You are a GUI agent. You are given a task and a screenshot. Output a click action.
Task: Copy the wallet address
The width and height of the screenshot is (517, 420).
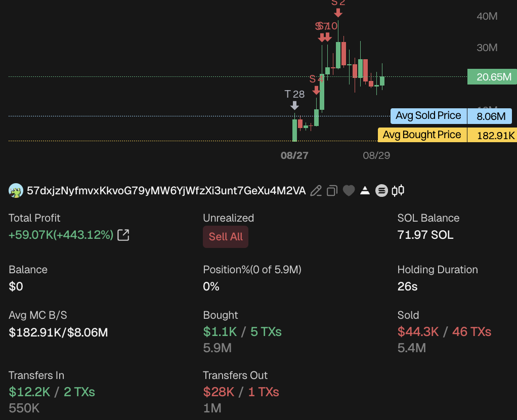click(332, 191)
